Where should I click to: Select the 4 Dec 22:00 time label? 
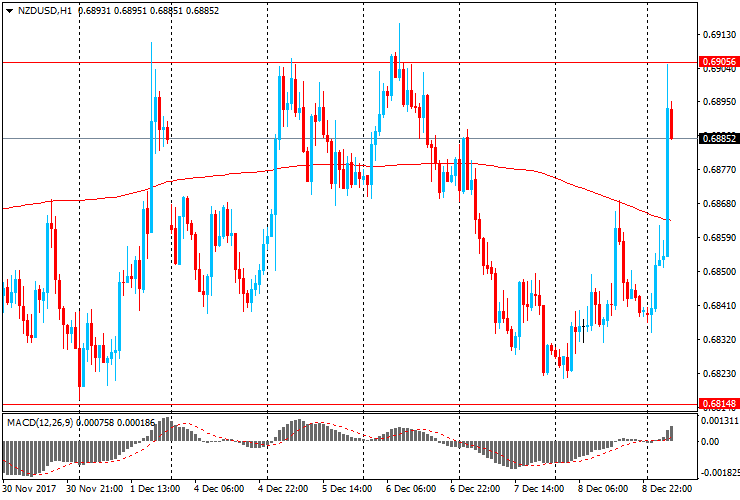click(x=283, y=488)
